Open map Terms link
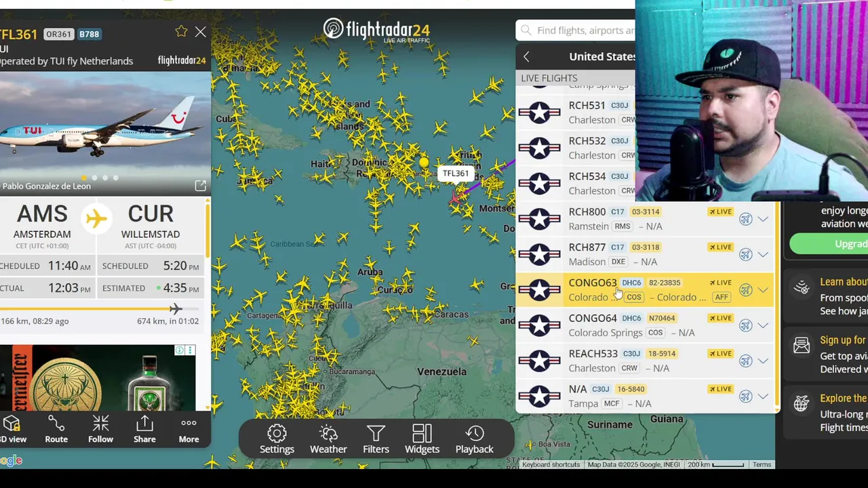The height and width of the screenshot is (488, 868). 762,464
